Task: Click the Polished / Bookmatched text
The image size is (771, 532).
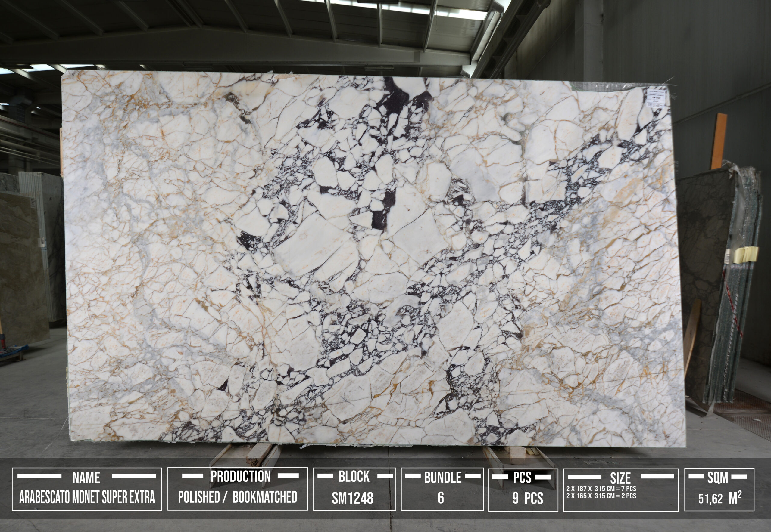Action: click(237, 497)
